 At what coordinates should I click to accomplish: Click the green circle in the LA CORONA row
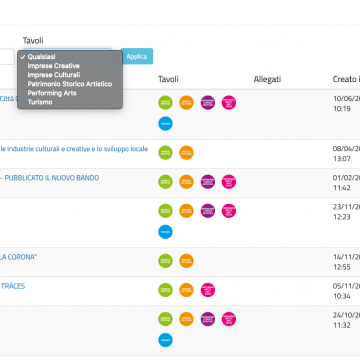pos(165,261)
